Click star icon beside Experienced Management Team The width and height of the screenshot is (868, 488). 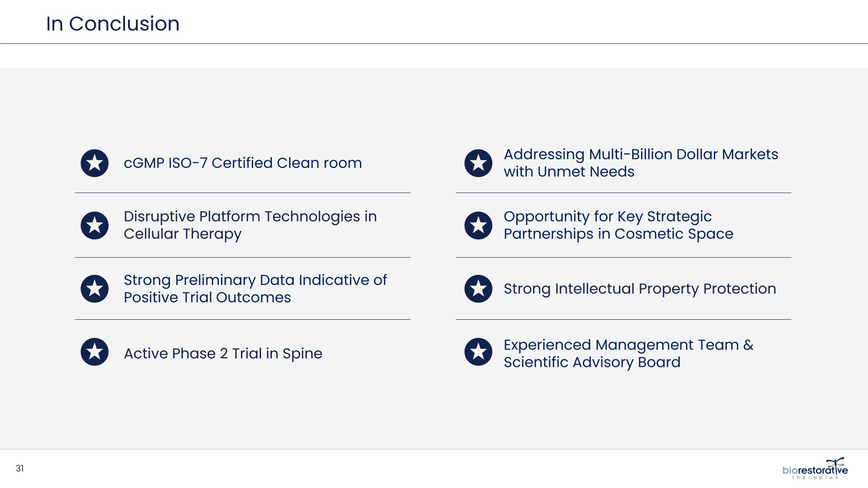pos(479,352)
